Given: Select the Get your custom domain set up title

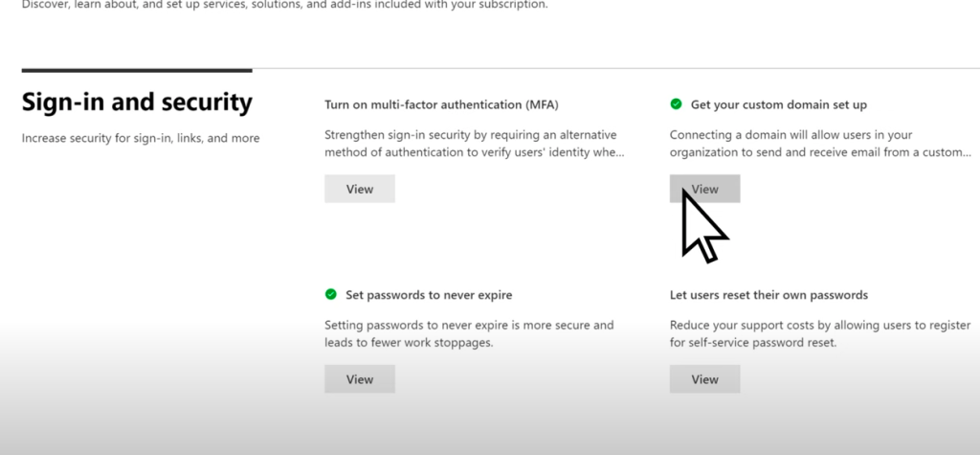Looking at the screenshot, I should click(x=779, y=104).
